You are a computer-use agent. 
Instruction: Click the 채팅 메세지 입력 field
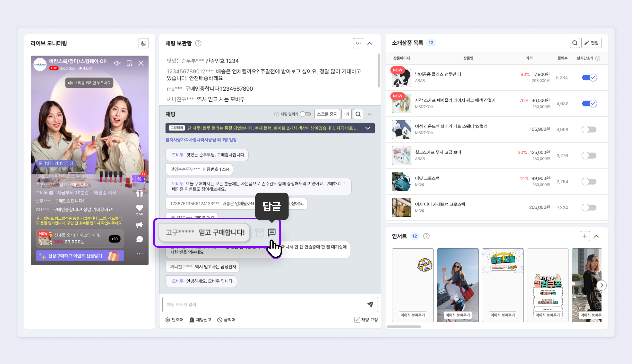pyautogui.click(x=263, y=304)
